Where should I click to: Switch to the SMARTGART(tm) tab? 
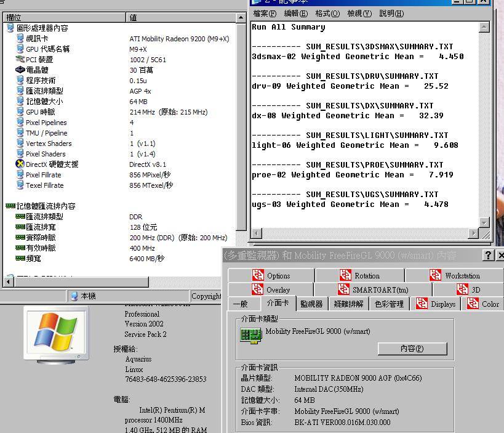point(373,289)
